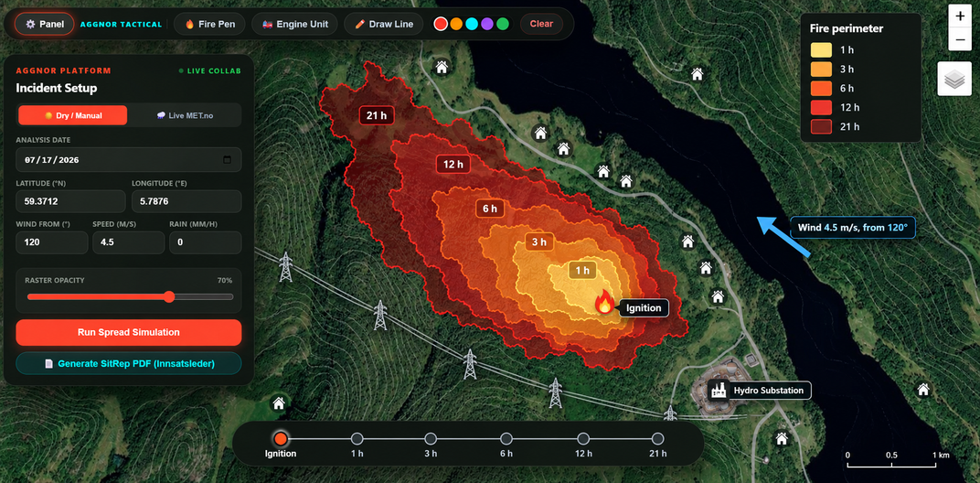Generate SitRep PDF (Innsatsleder)
The image size is (980, 483).
point(129,363)
